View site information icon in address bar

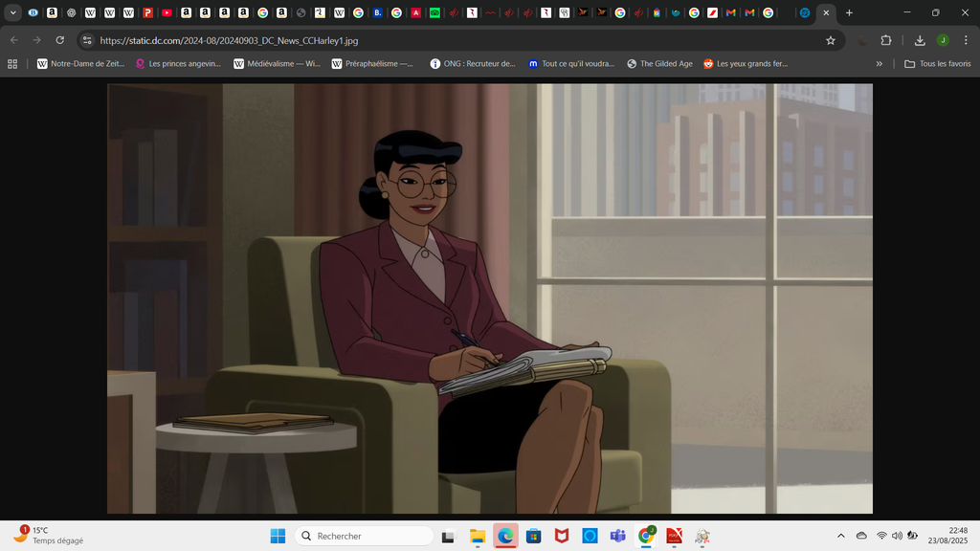click(87, 40)
